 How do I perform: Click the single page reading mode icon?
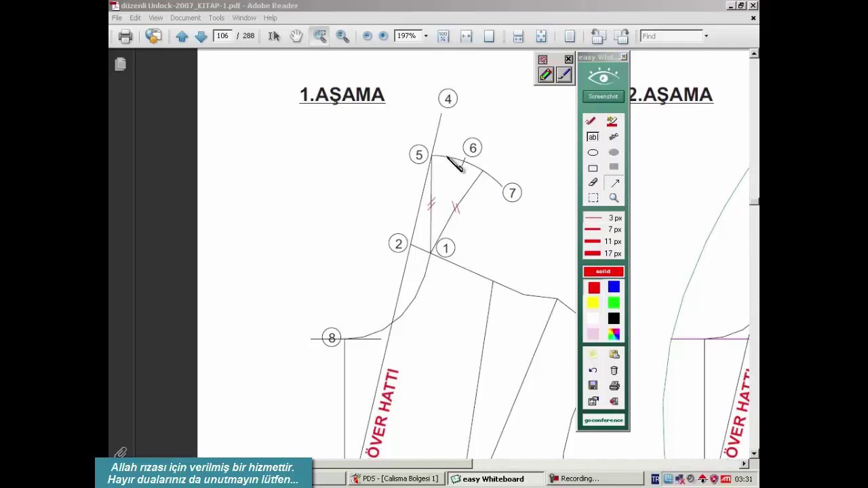(570, 36)
